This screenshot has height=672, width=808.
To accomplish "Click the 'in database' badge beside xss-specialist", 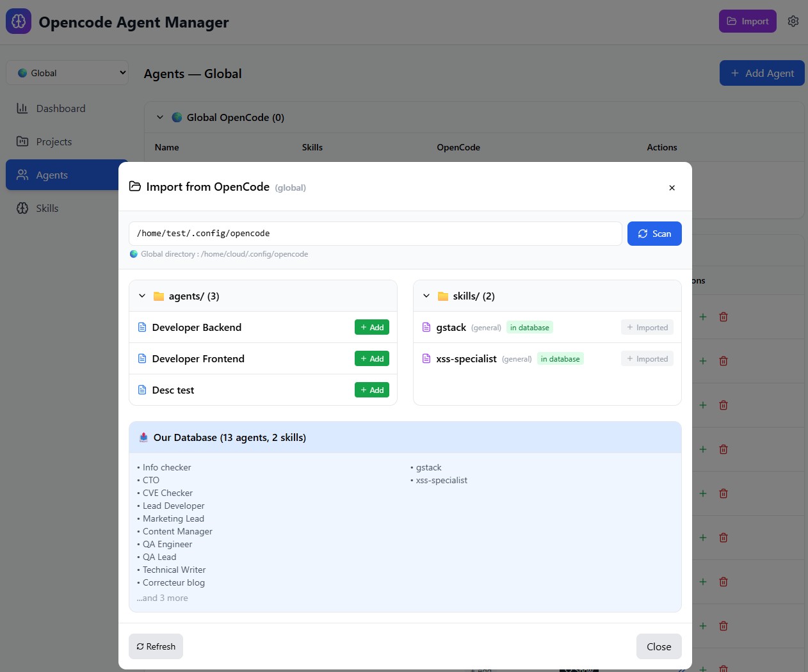I will [560, 358].
